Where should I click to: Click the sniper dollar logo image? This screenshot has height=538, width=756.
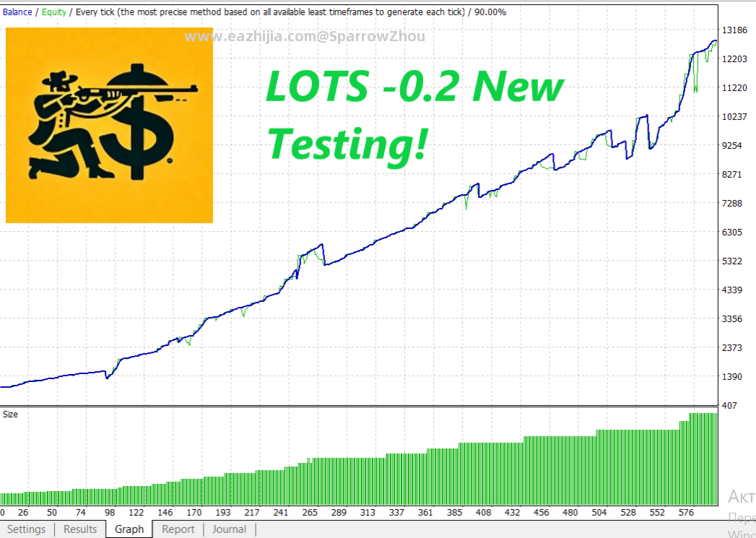click(110, 126)
